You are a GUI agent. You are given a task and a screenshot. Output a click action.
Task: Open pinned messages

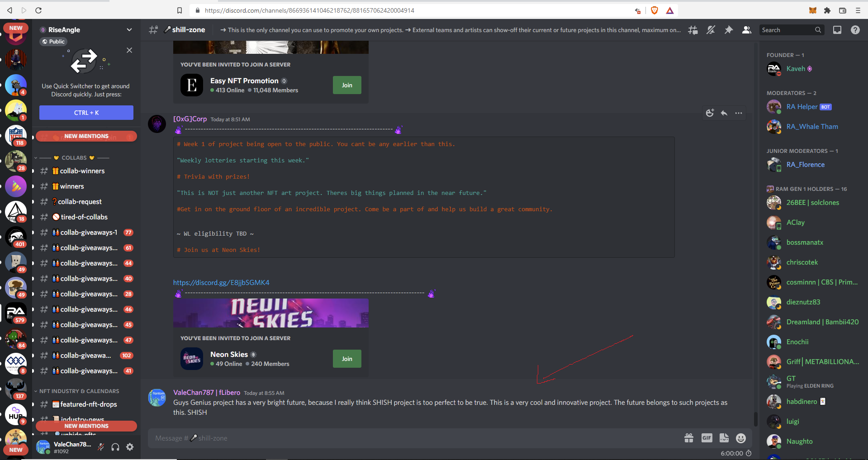tap(729, 30)
